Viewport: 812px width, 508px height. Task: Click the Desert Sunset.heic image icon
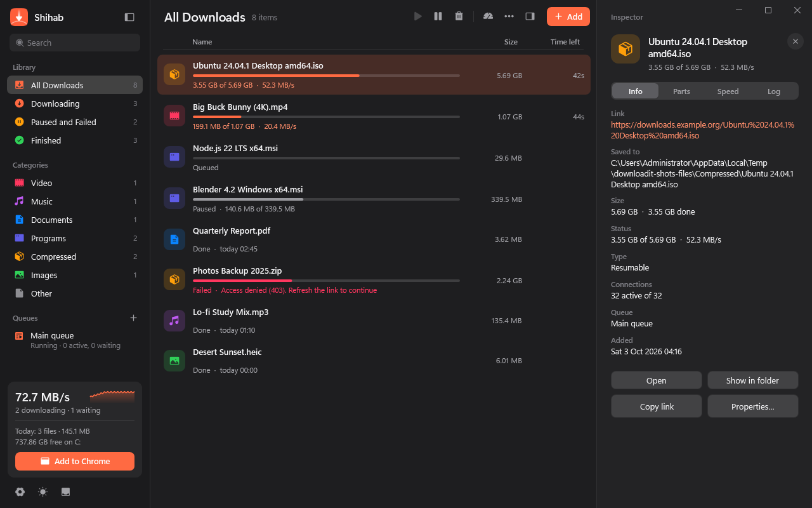[174, 361]
